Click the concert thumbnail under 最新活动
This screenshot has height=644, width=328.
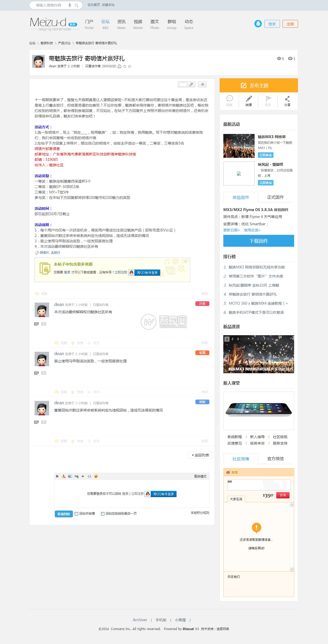pyautogui.click(x=239, y=146)
